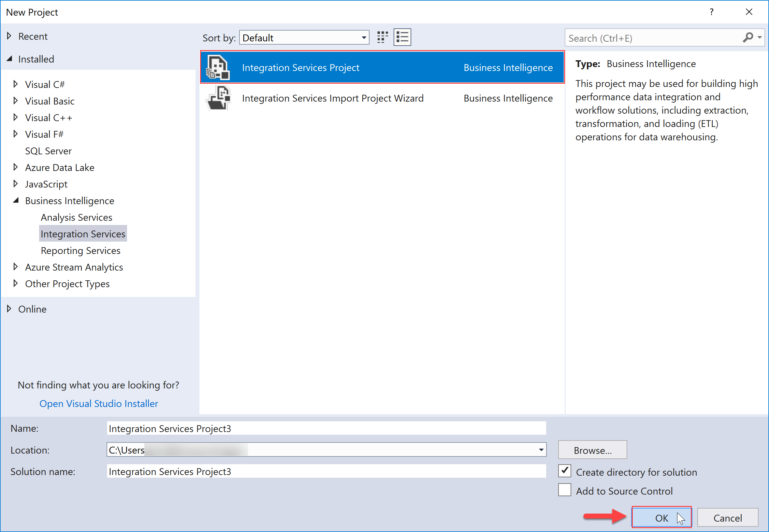This screenshot has width=769, height=532.
Task: Uncheck Create directory for solution
Action: [564, 471]
